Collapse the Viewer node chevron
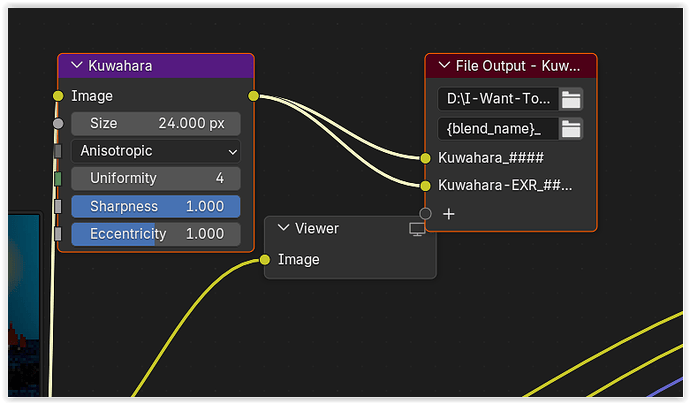This screenshot has height=403, width=690. (283, 228)
